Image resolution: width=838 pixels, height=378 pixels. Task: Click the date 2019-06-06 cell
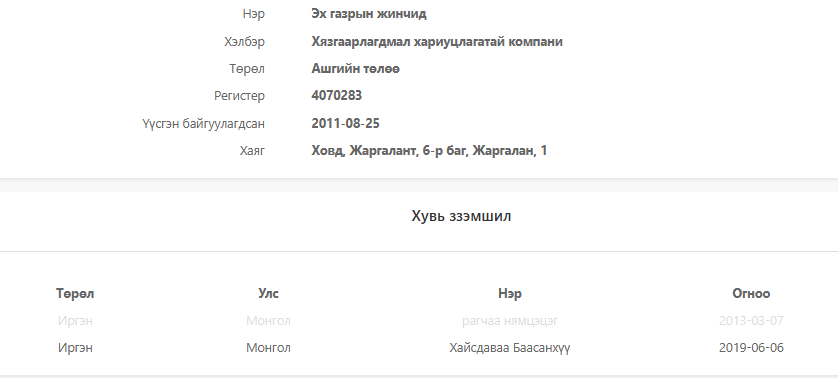point(751,348)
